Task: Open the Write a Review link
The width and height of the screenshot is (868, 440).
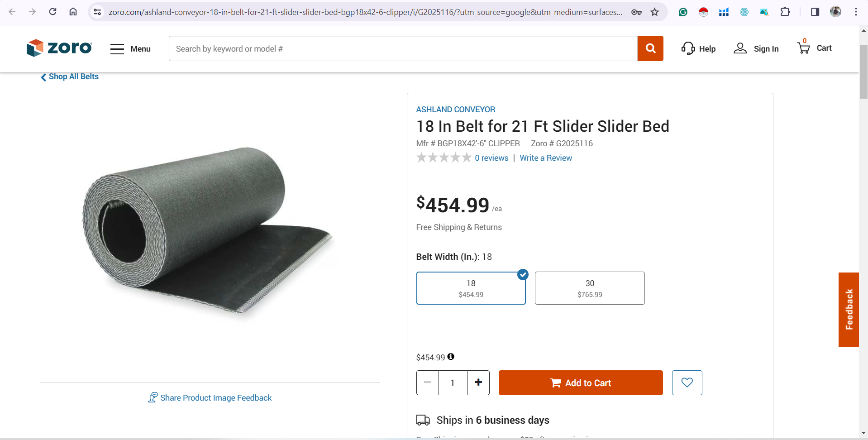Action: (x=545, y=158)
